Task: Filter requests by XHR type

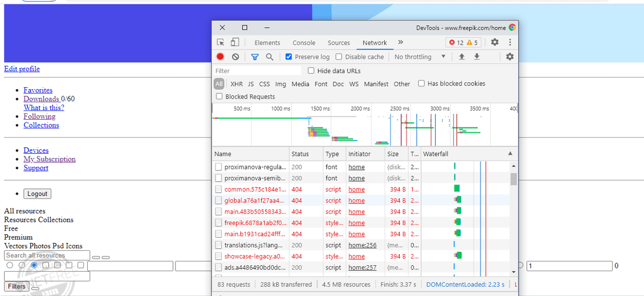Action: (236, 84)
